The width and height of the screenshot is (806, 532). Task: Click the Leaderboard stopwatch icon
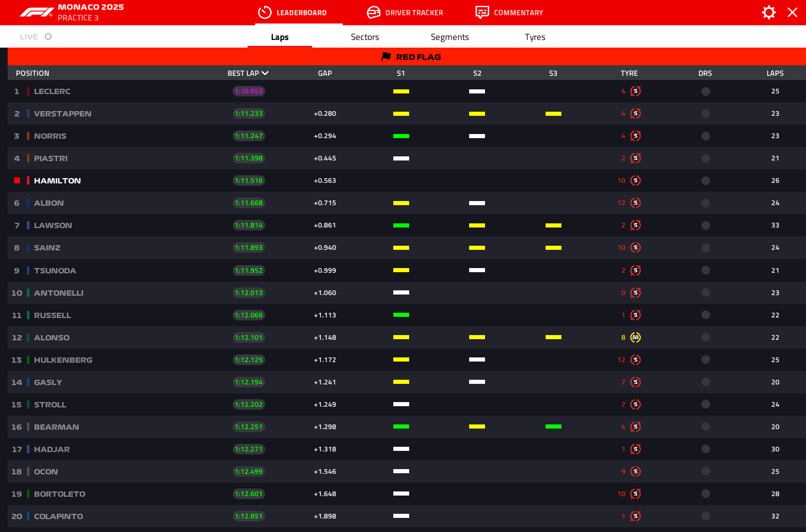coord(265,12)
